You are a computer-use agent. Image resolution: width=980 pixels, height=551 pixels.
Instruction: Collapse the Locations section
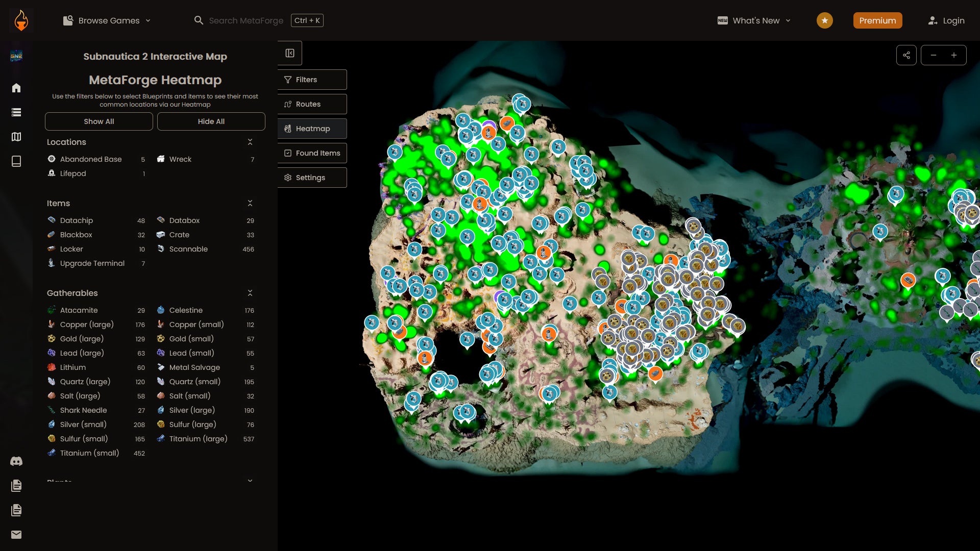[250, 142]
